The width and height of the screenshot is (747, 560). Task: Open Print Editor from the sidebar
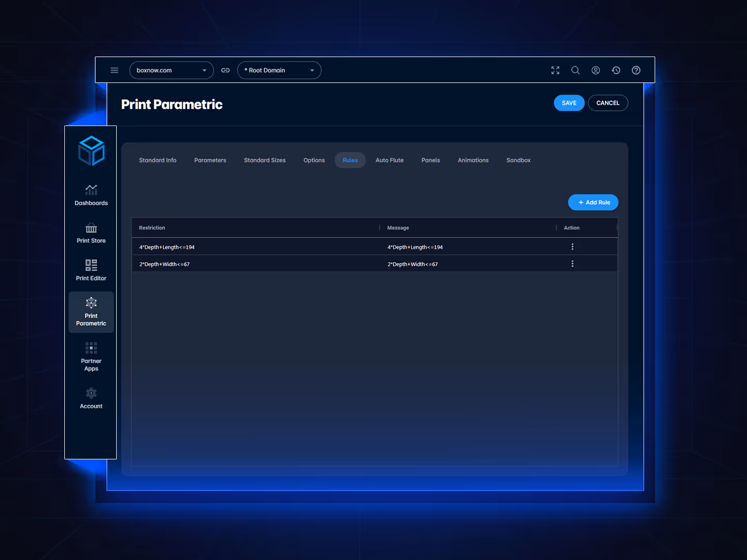tap(91, 271)
